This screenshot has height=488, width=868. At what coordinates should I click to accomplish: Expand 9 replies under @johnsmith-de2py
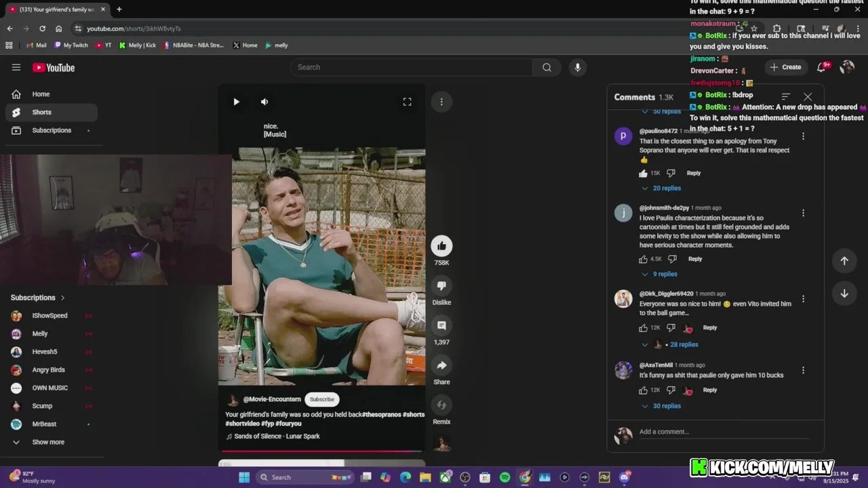coord(659,274)
